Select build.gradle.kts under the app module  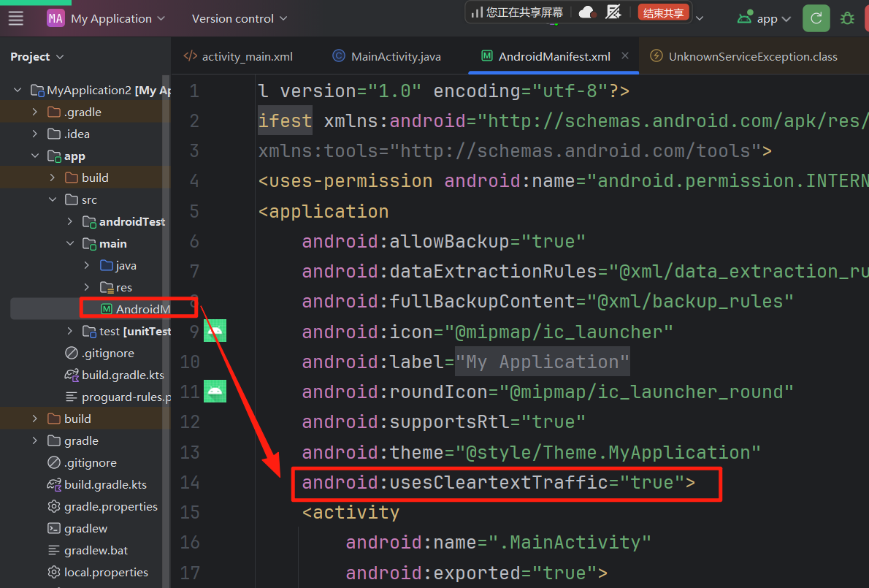click(x=115, y=375)
